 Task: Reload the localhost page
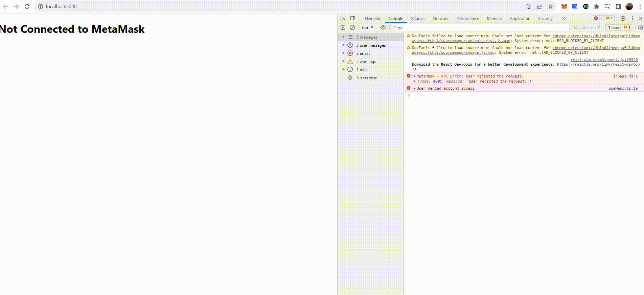pos(27,6)
